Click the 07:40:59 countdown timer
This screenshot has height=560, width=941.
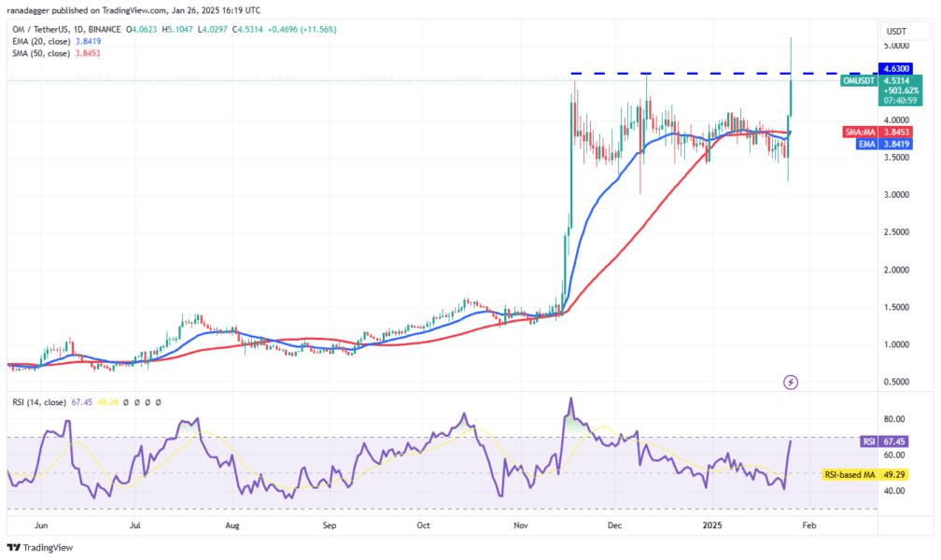point(900,100)
